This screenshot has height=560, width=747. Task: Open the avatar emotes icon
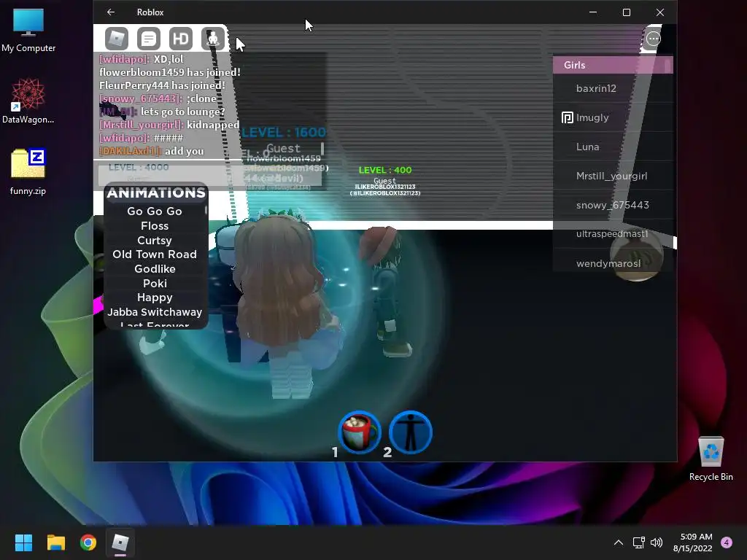[212, 39]
